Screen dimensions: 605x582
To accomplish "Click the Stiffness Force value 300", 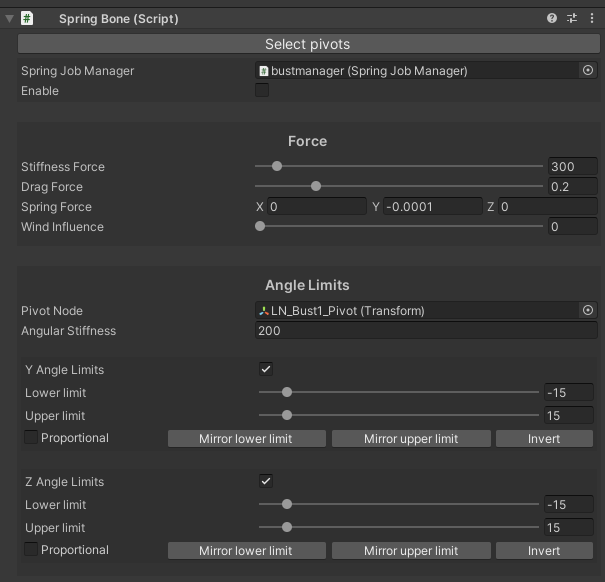I will point(573,167).
